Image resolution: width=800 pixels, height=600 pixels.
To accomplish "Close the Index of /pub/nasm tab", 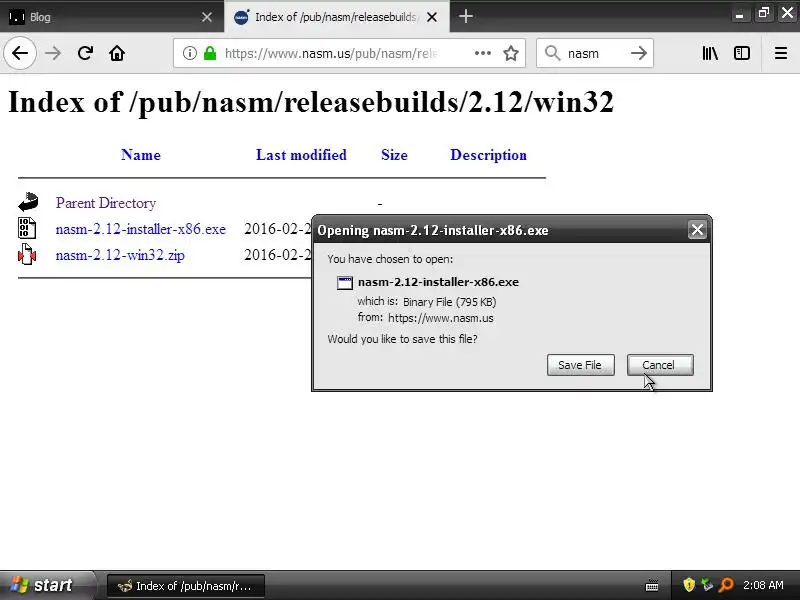I will (x=432, y=17).
